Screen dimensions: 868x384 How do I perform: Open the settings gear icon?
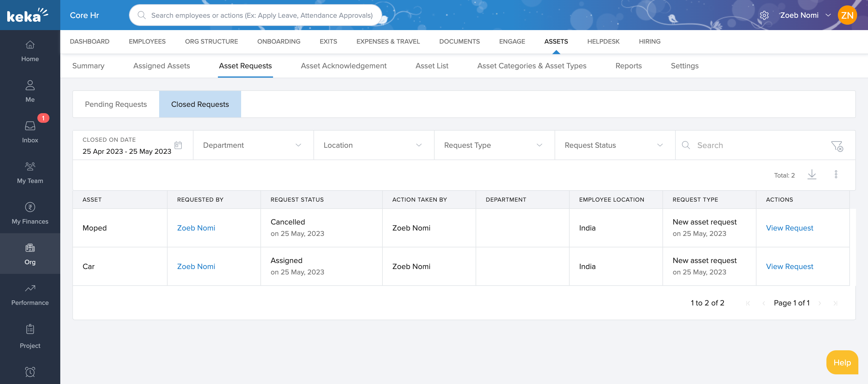pyautogui.click(x=764, y=15)
